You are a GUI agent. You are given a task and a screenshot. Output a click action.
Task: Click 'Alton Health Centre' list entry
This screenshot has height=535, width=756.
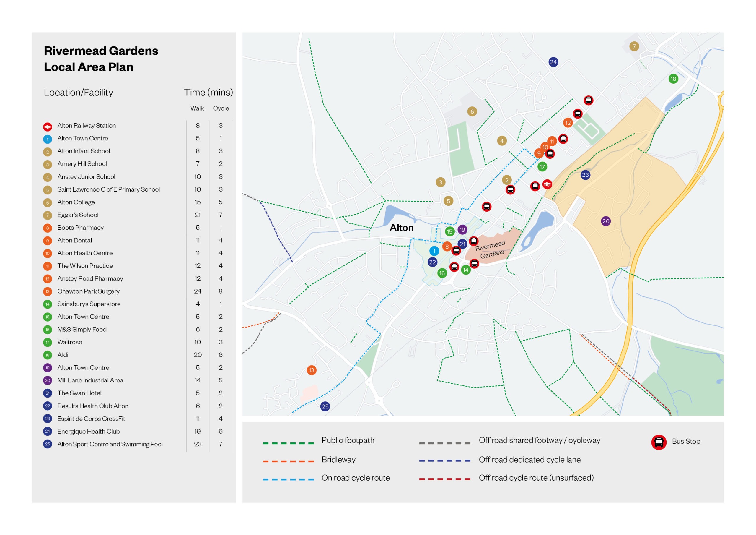[85, 253]
